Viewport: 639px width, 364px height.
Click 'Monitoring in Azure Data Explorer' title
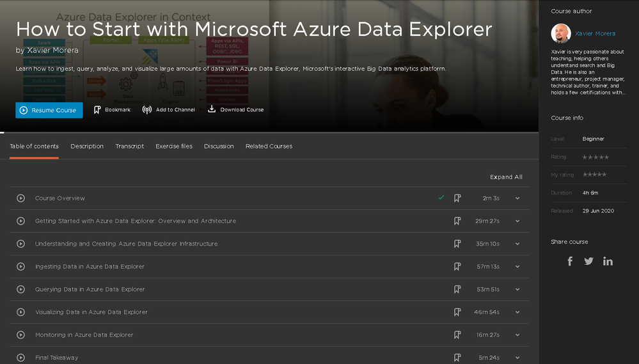pos(84,335)
